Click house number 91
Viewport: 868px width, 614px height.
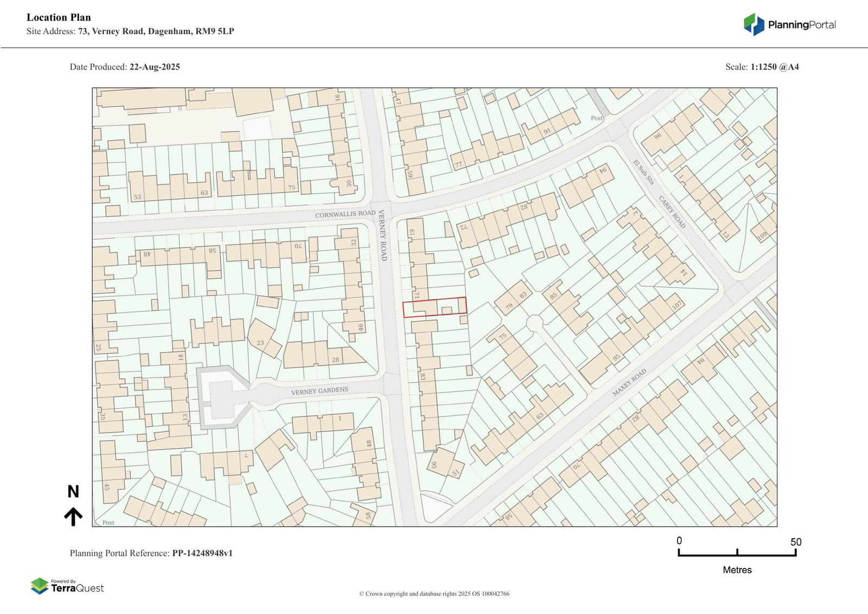pos(547,131)
